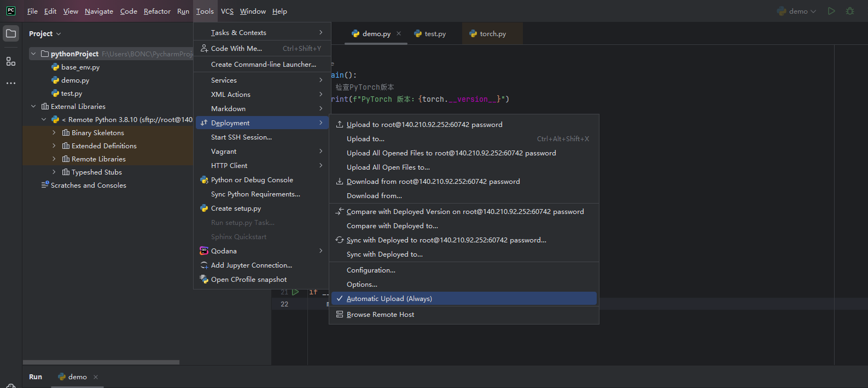The height and width of the screenshot is (388, 868).
Task: Open the Tasks & Contexts submenu
Action: 262,32
